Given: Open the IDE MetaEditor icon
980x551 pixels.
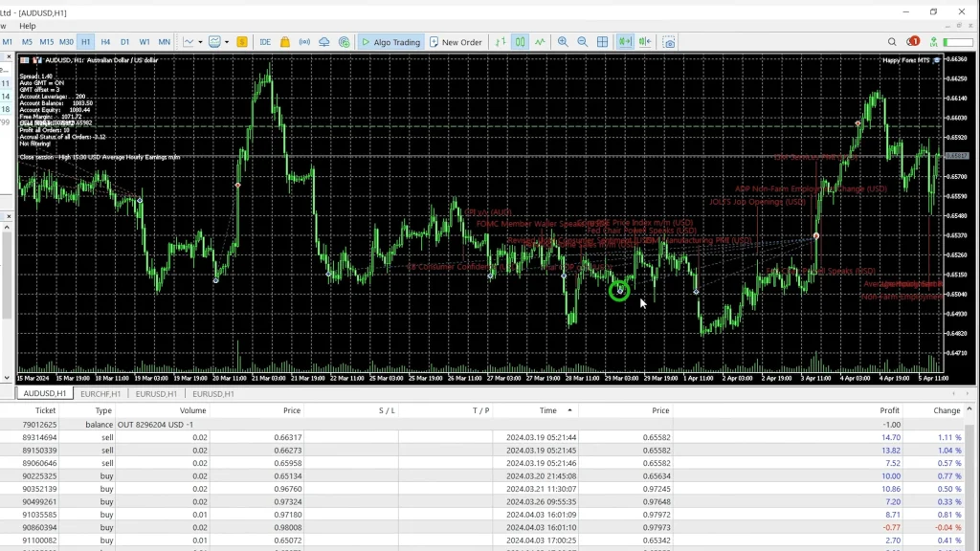Looking at the screenshot, I should click(265, 42).
